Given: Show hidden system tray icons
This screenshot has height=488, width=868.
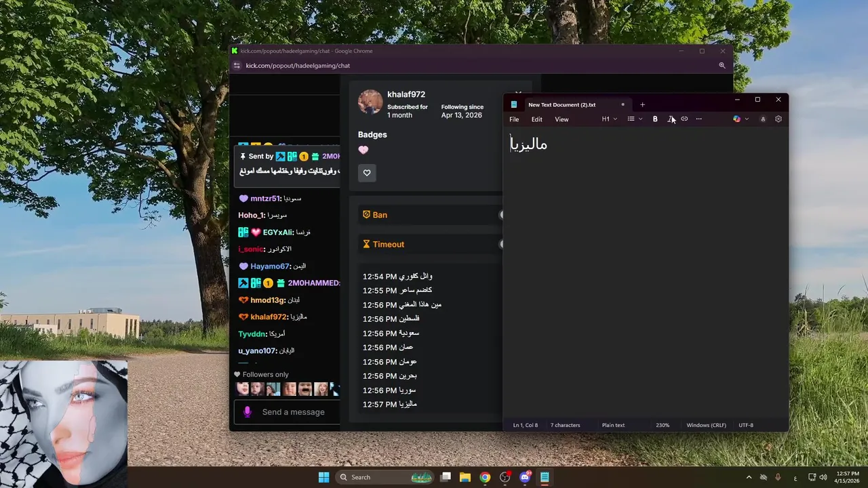Looking at the screenshot, I should pyautogui.click(x=749, y=477).
